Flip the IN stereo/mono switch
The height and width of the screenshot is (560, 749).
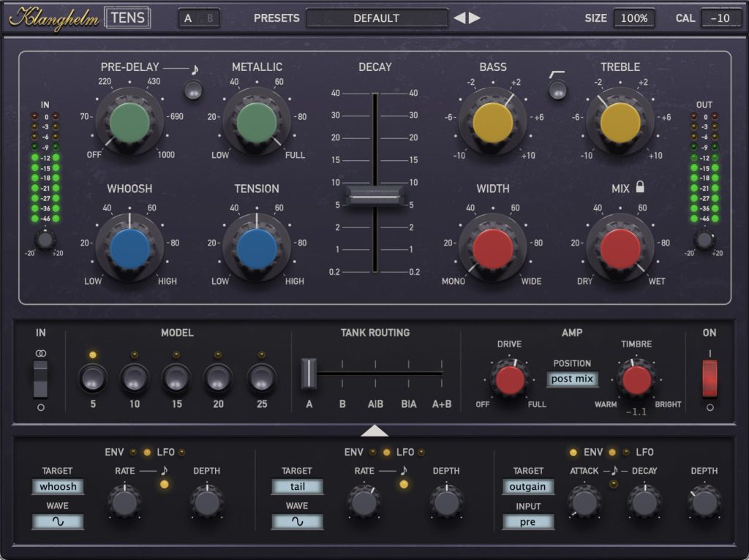tap(40, 379)
